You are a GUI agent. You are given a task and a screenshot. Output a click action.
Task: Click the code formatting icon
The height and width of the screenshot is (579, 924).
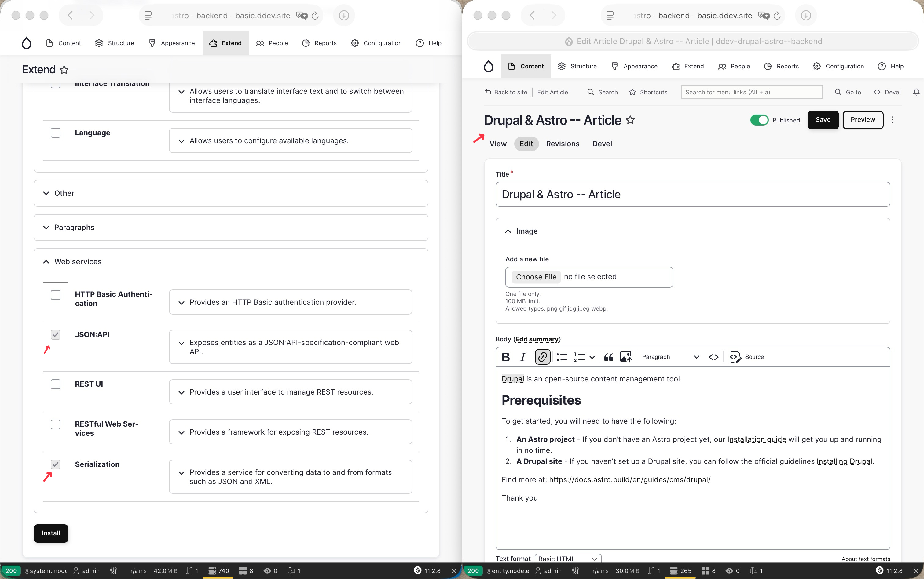click(713, 357)
